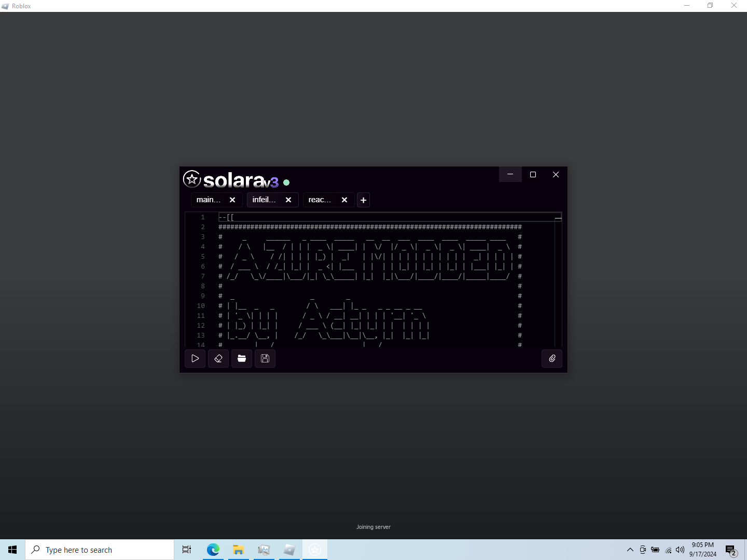Open a script file with the folder button
Screen dimensions: 747x560
pos(242,358)
